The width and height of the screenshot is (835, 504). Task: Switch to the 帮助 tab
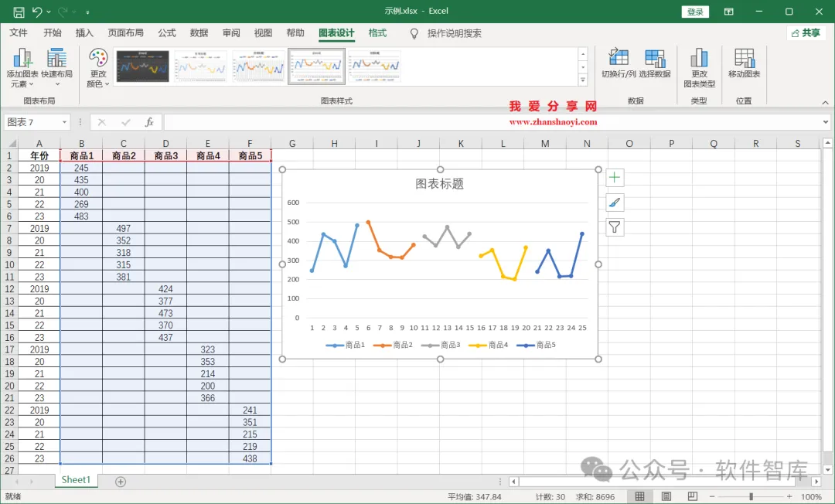[295, 33]
